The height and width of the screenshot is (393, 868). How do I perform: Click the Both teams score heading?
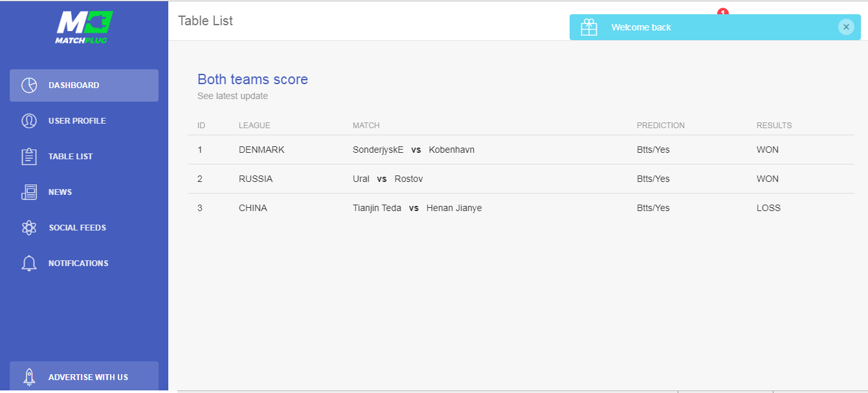tap(252, 80)
